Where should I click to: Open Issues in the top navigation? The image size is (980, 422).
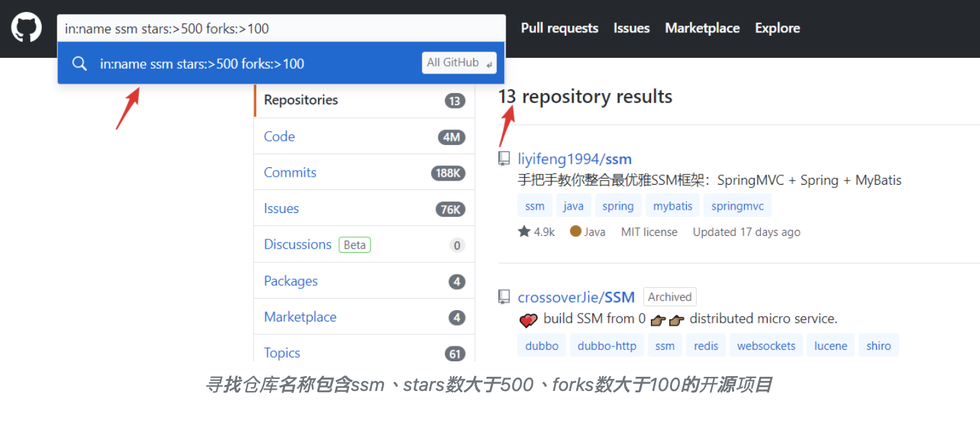632,28
